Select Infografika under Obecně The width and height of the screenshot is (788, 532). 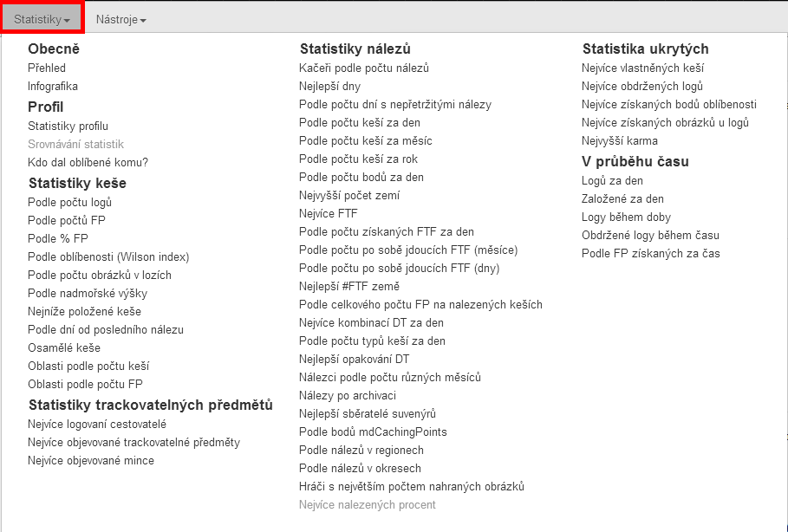[x=53, y=87]
